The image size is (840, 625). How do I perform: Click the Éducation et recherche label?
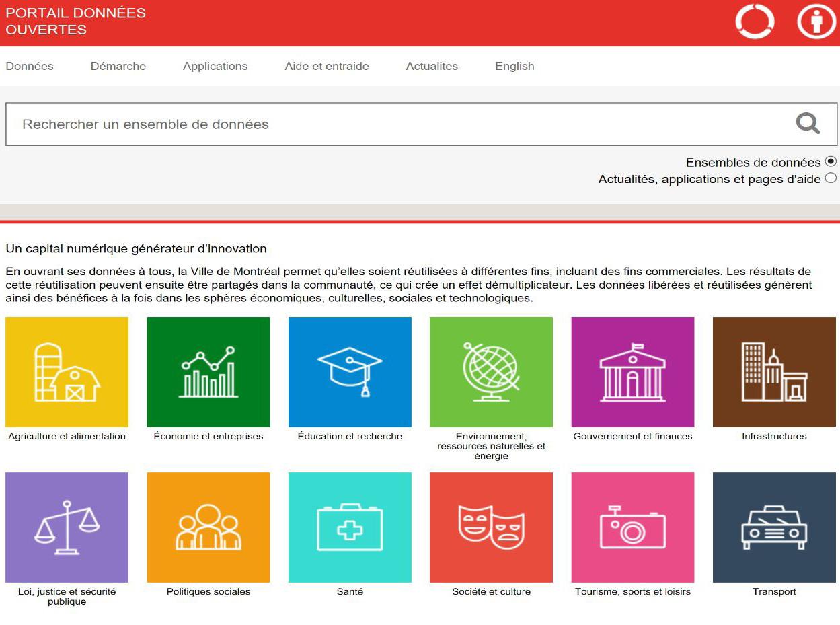[x=350, y=436]
